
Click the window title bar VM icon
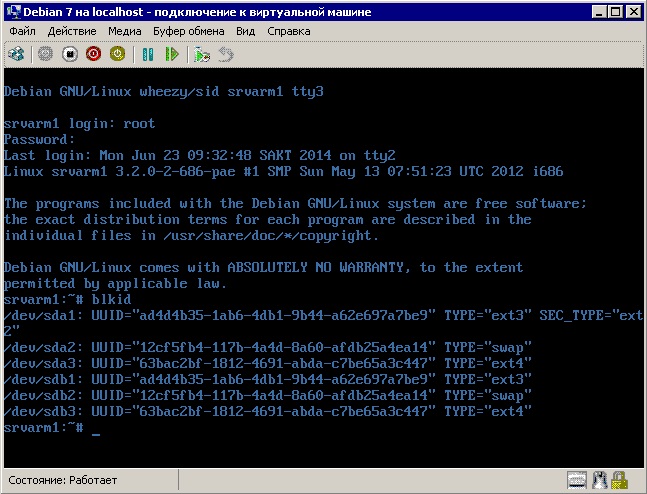(x=14, y=12)
